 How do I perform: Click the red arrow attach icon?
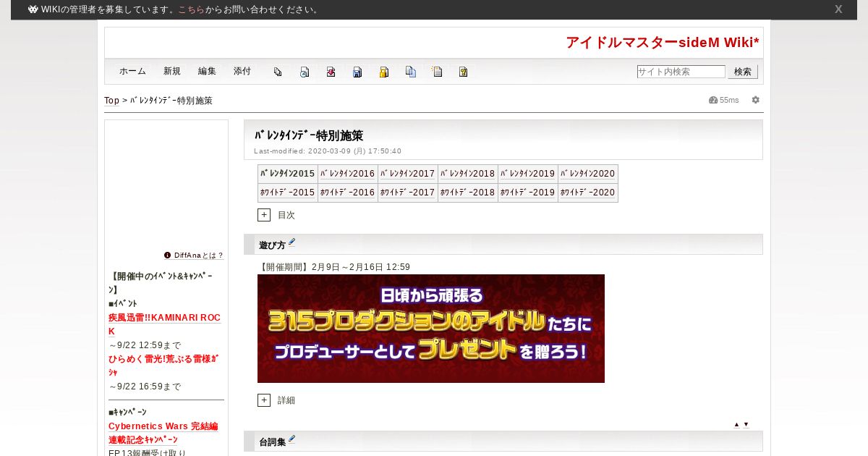pos(331,72)
